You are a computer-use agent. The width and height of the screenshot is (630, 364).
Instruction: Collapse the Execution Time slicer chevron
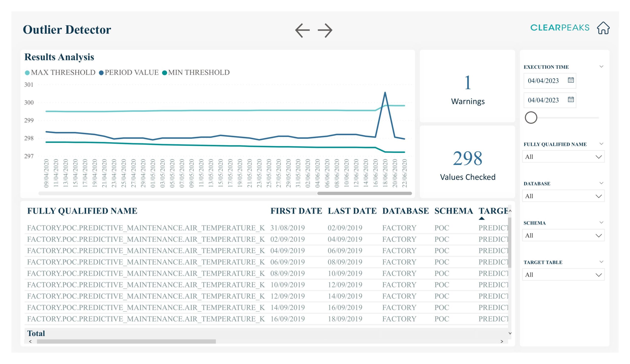(x=601, y=66)
